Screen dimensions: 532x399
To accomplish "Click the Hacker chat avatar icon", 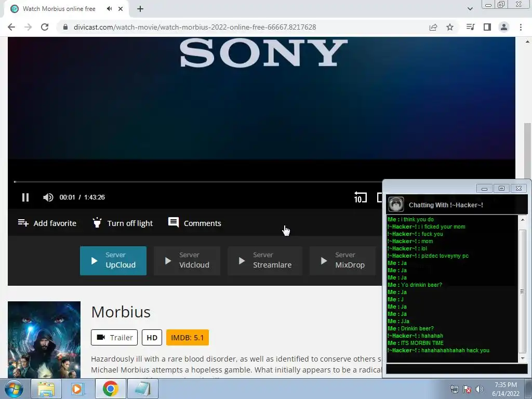I will [395, 204].
